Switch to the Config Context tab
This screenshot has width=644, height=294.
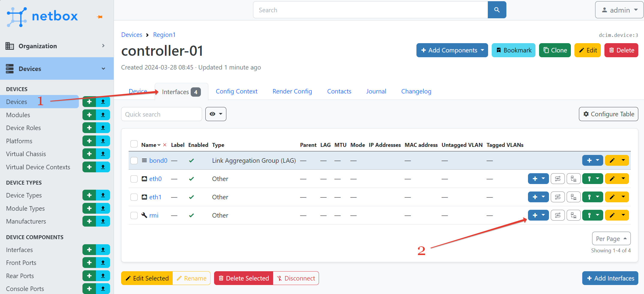pyautogui.click(x=237, y=91)
